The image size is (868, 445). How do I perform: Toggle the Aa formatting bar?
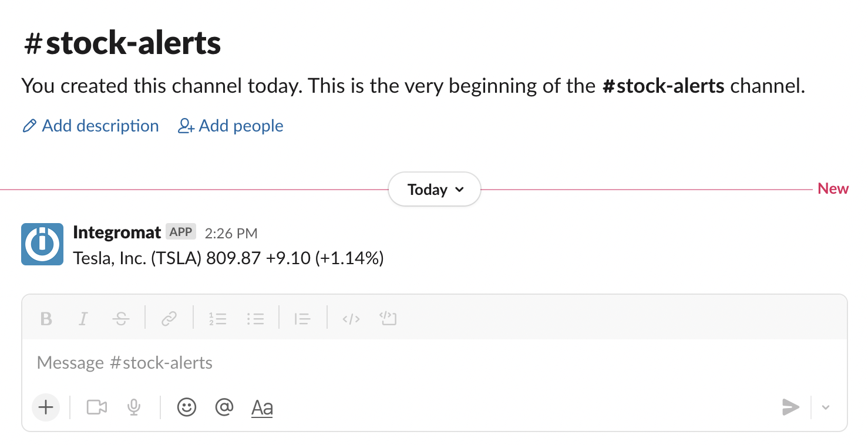(262, 407)
